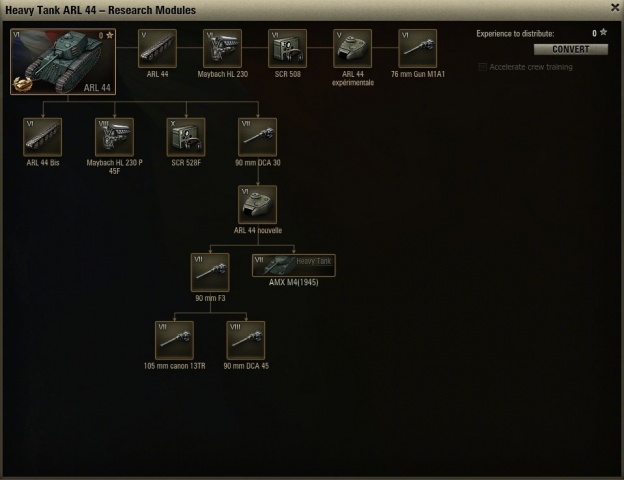This screenshot has height=480, width=624.
Task: Select the ARL 44 nouvelle turret icon
Action: click(x=257, y=205)
